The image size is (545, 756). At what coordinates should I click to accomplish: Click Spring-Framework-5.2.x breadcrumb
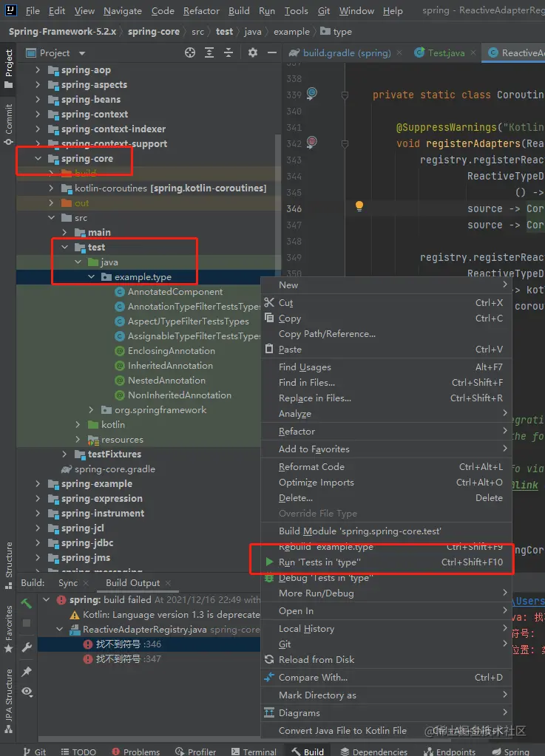pyautogui.click(x=62, y=32)
